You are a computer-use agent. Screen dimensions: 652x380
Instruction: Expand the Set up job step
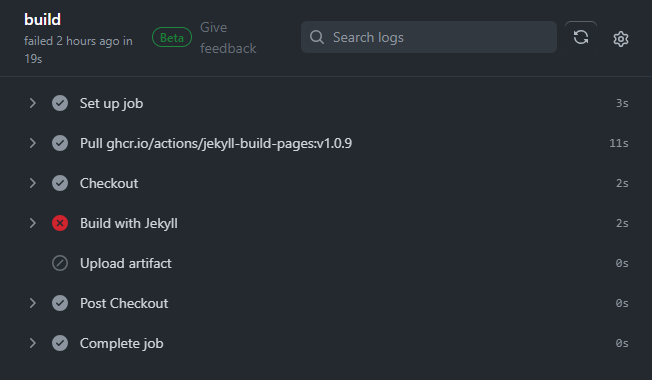(32, 103)
